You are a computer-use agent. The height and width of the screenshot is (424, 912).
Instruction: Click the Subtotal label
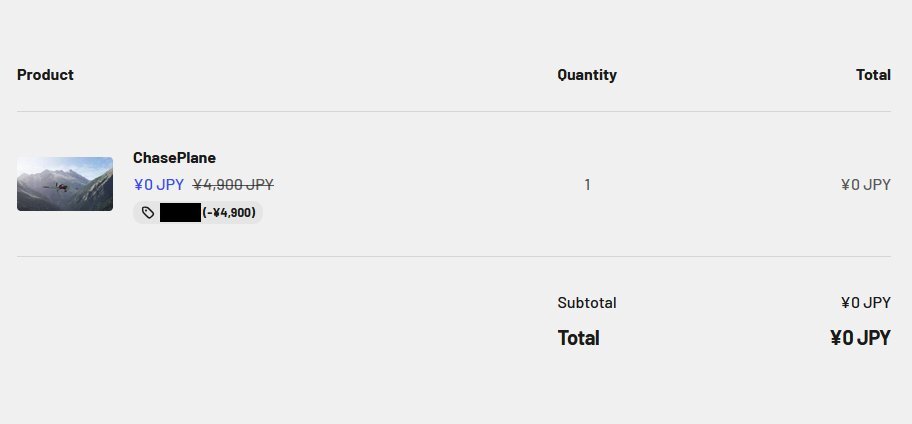pyautogui.click(x=587, y=303)
